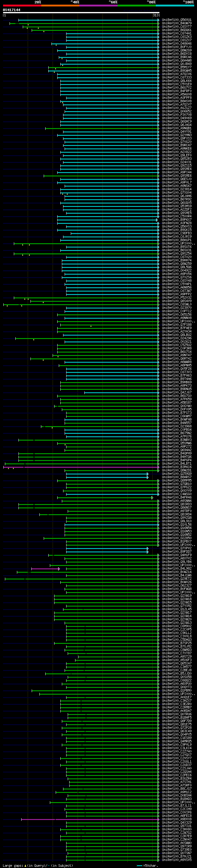This screenshot has height=868, width=197.
Task: Click the UniRef100_C2UUL1 hit label
Action: [177, 761]
